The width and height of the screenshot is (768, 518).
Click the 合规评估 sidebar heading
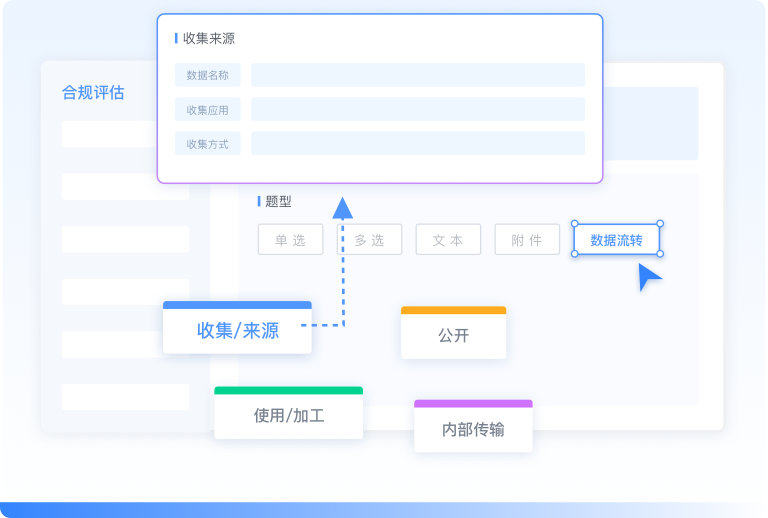click(93, 93)
